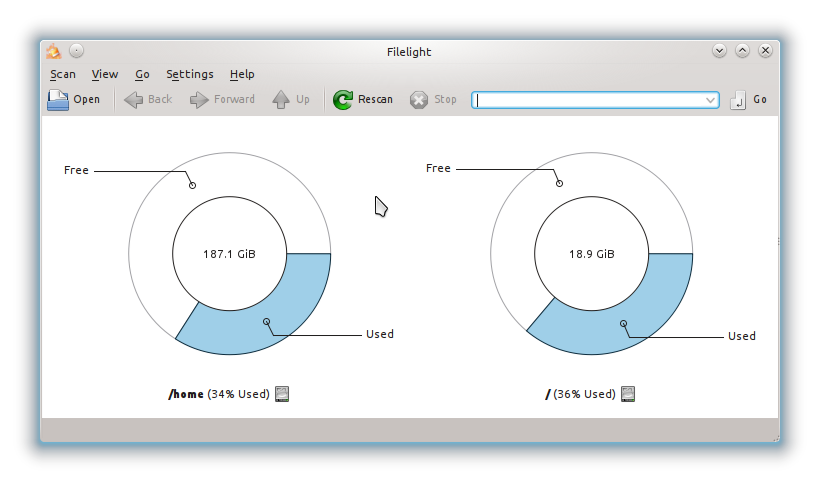Open the Scan menu
Viewport: 820px width, 482px height.
pos(63,74)
